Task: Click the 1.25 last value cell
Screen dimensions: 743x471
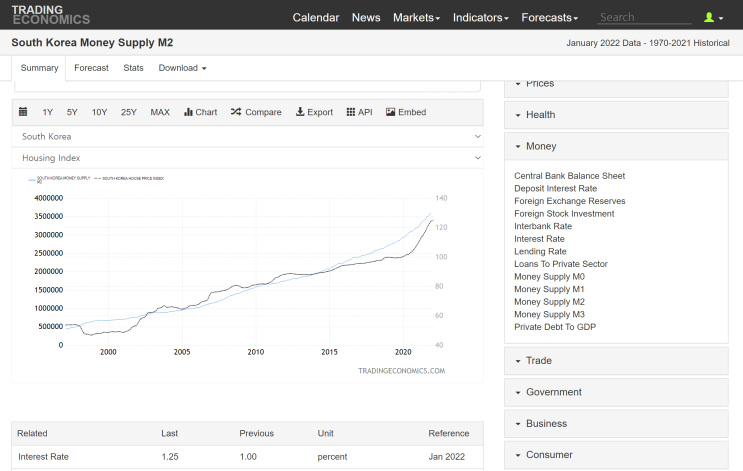Action: 170,457
